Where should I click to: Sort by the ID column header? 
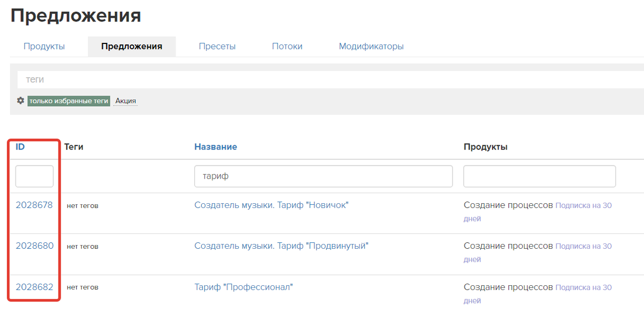[20, 146]
